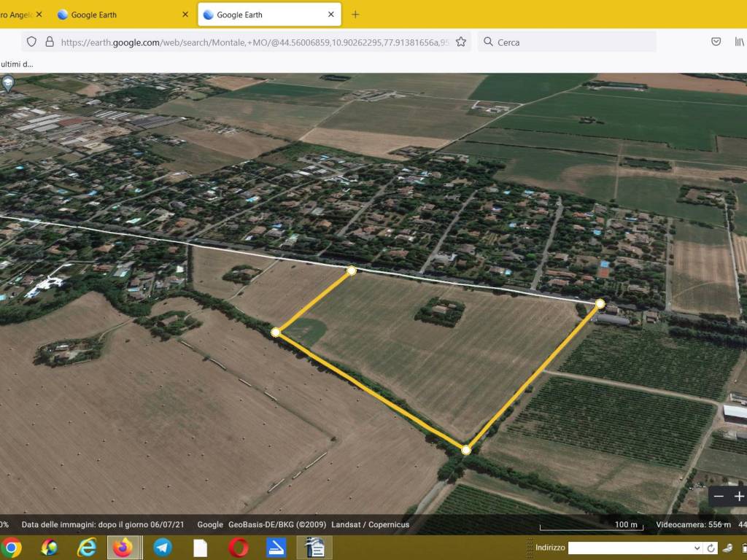The width and height of the screenshot is (747, 560).
Task: Open Opera browser from the taskbar
Action: [x=239, y=548]
